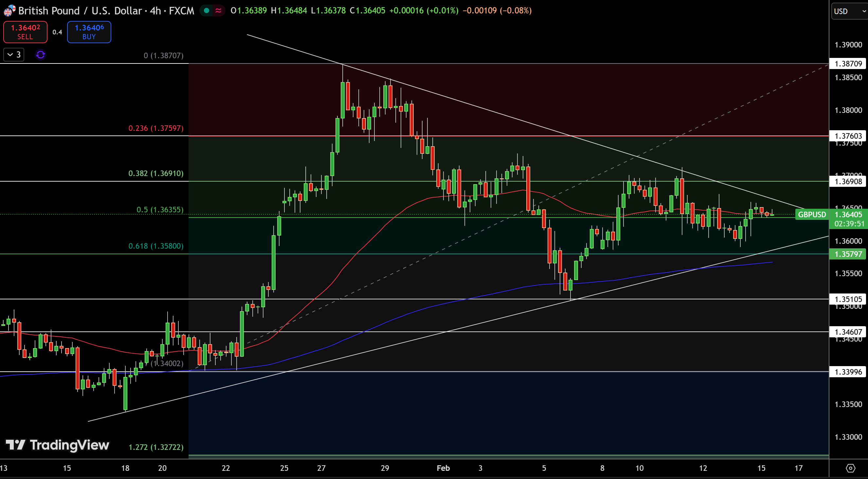Click the (1.34002) Fibonacci level label

coord(167,363)
